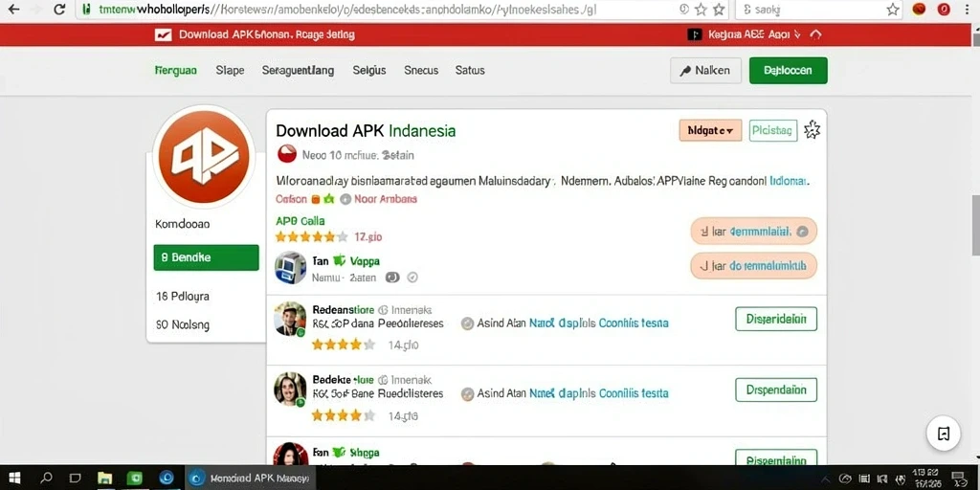The image size is (980, 490).
Task: Open the File Explorer taskbar icon
Action: tap(105, 479)
